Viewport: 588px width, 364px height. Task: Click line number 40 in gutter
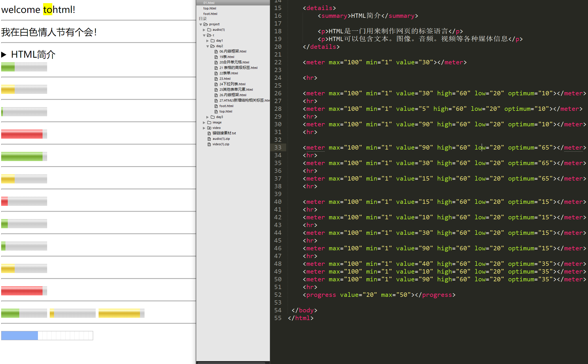(278, 202)
